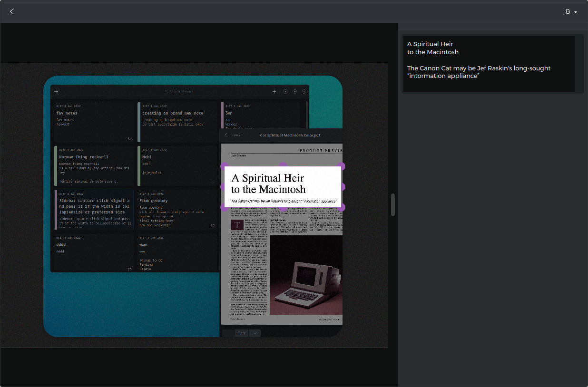Click the pane splitter handle between panels
Viewport: 588px width, 387px height.
coord(393,205)
